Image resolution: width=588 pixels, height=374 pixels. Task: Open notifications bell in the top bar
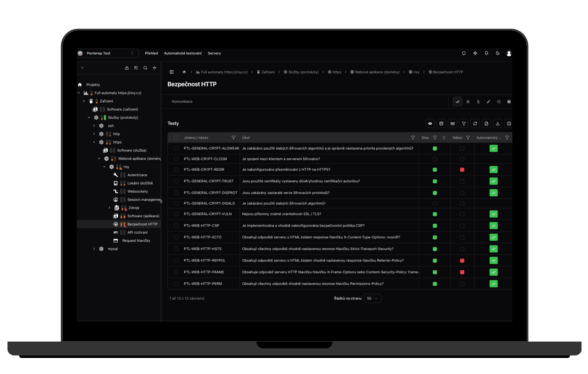(486, 53)
